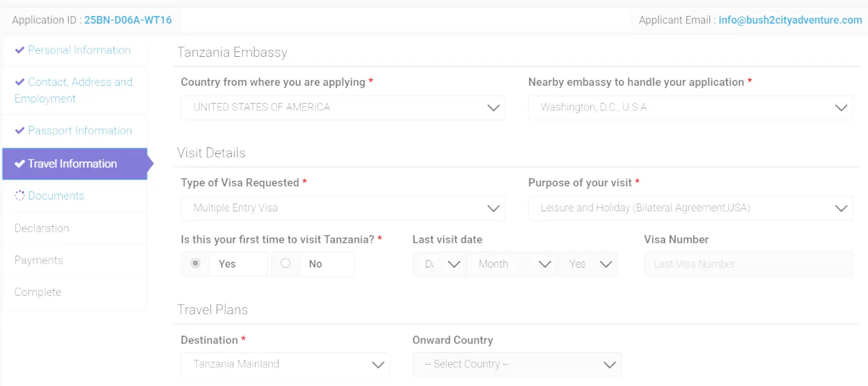Viewport: 868px width, 386px height.
Task: Click the checkmark icon beside Personal Information
Action: click(x=20, y=50)
